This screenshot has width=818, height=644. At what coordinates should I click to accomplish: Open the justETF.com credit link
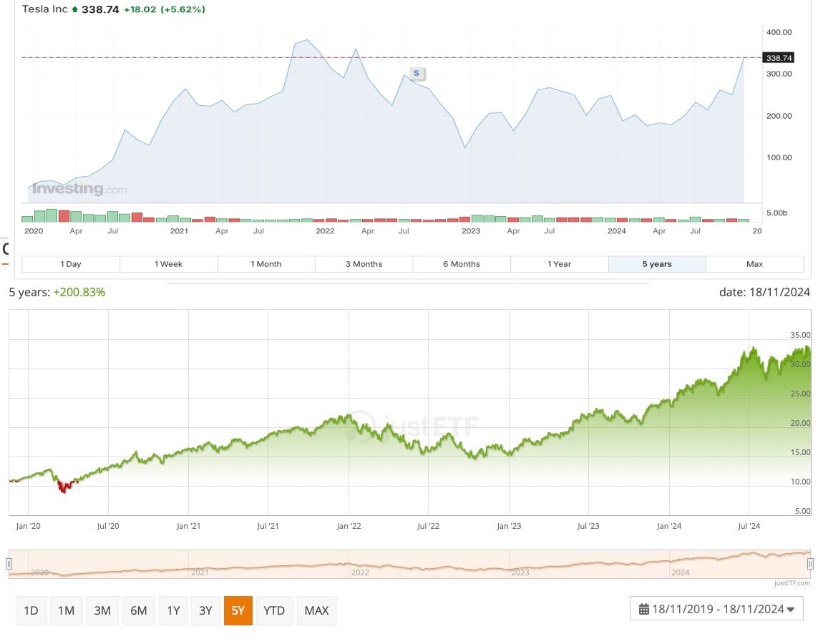click(x=792, y=583)
